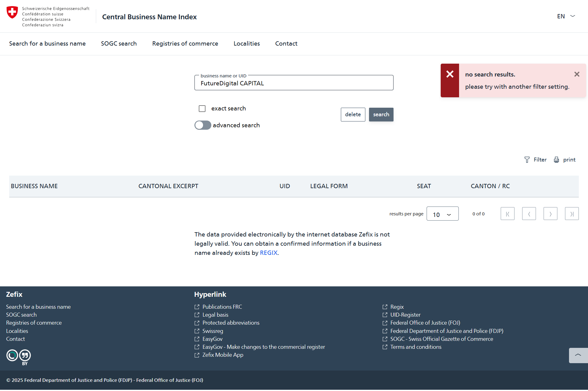
Task: Click the '0 of 0' pagination text
Action: (x=478, y=214)
